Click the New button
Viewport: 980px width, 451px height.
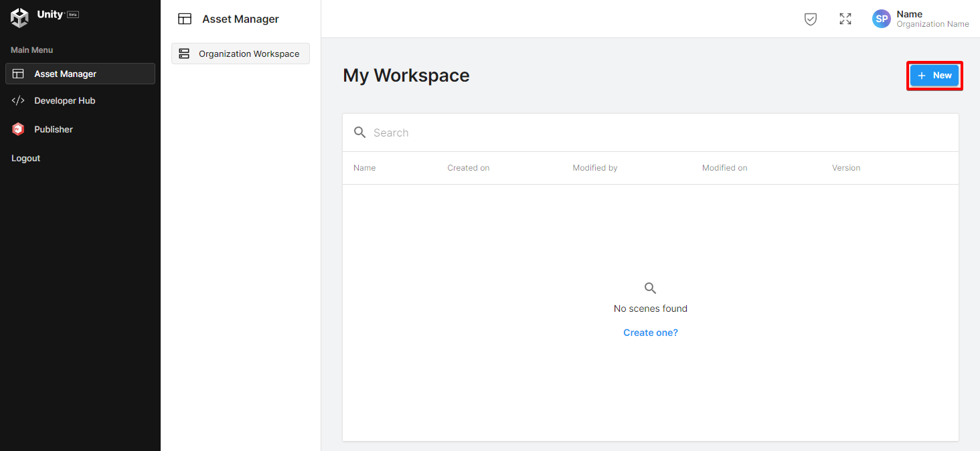tap(934, 75)
